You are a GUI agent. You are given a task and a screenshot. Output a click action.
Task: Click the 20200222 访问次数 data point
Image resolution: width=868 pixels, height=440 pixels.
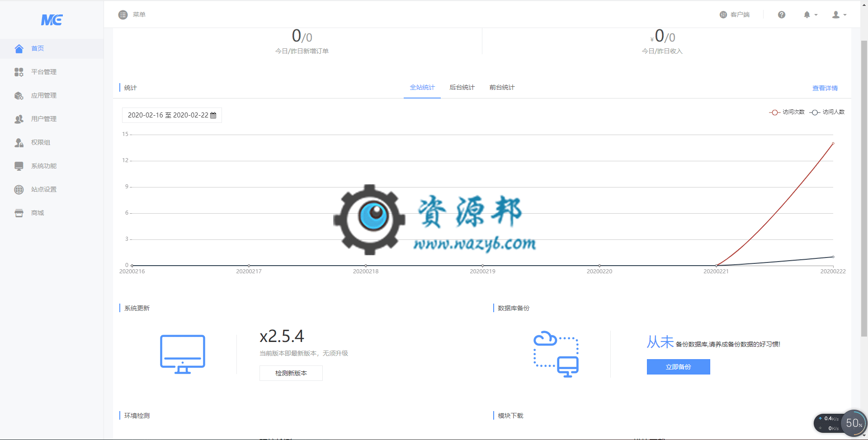tap(833, 144)
